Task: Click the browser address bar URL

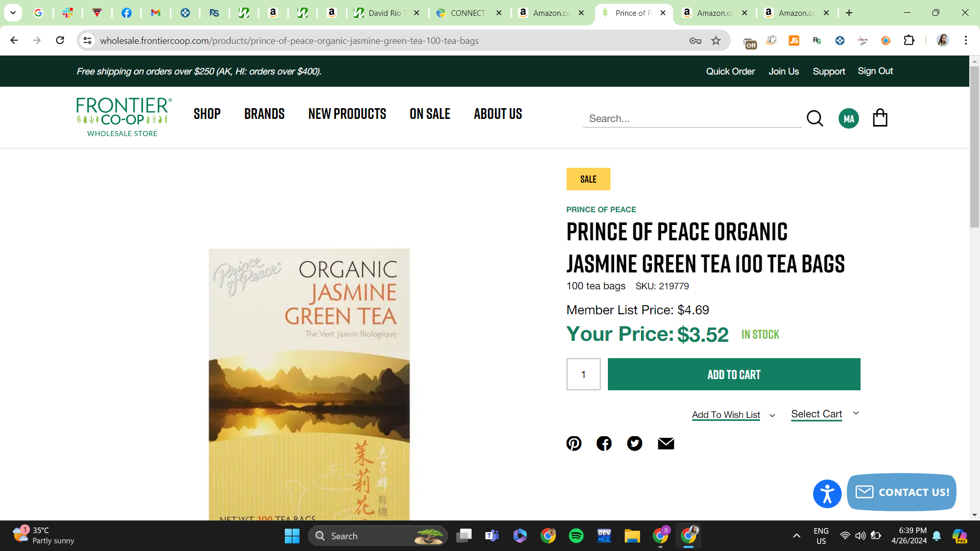Action: [289, 41]
